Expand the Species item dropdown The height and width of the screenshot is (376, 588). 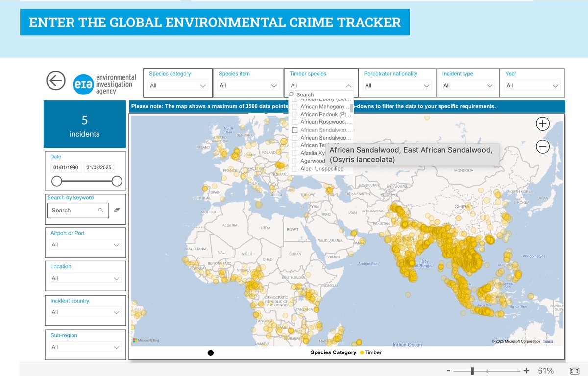pyautogui.click(x=248, y=85)
